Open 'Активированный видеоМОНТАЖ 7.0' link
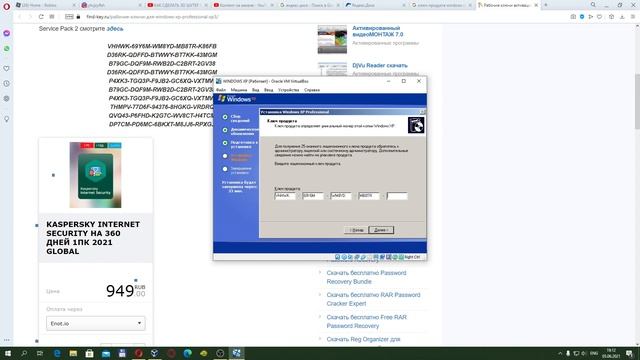Viewport: 640px width, 360px height. point(378,31)
